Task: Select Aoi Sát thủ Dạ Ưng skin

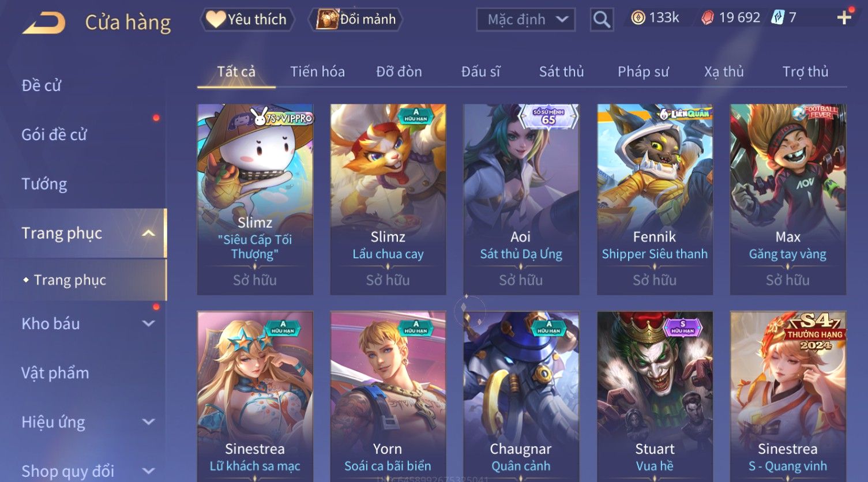Action: 521,199
